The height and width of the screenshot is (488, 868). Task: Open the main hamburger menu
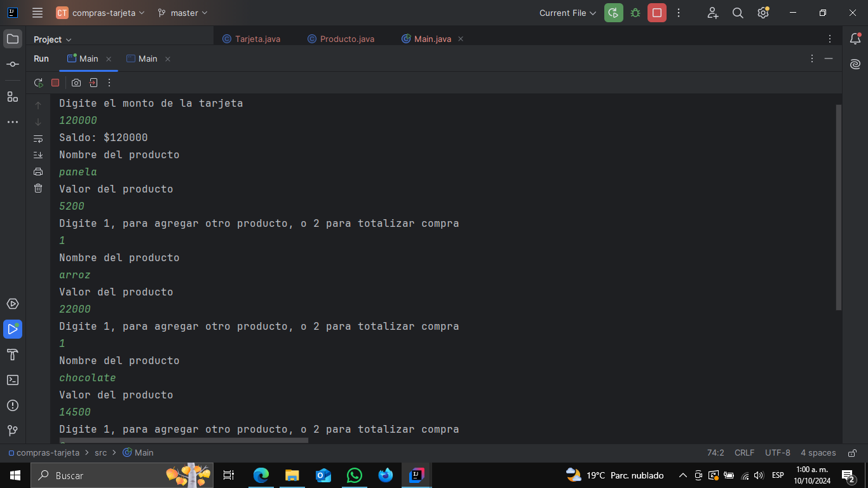[37, 13]
